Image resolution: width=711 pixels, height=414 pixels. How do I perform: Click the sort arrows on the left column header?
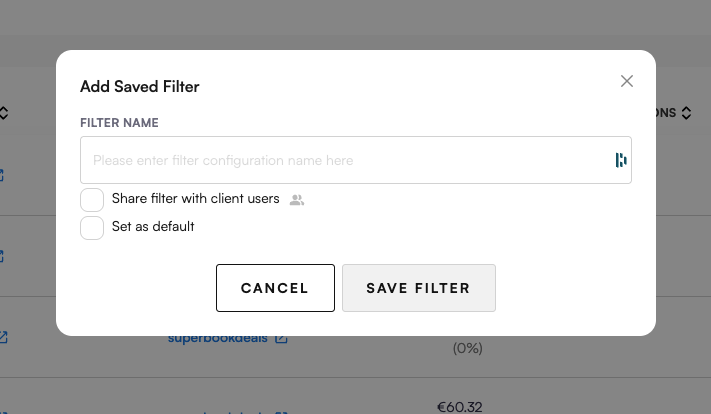pyautogui.click(x=3, y=113)
